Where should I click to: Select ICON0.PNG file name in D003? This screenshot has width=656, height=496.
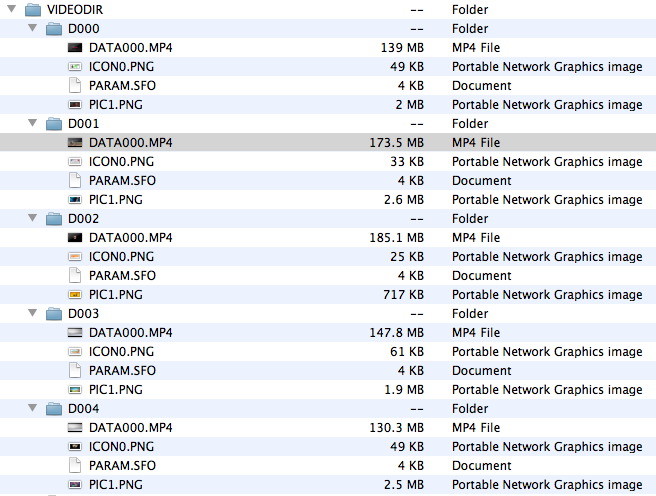121,351
